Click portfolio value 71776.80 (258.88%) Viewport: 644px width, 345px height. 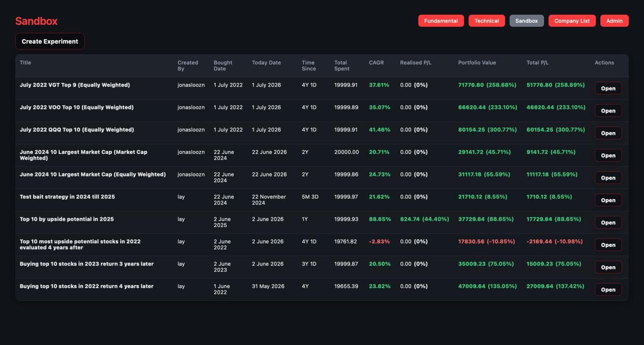tap(488, 85)
